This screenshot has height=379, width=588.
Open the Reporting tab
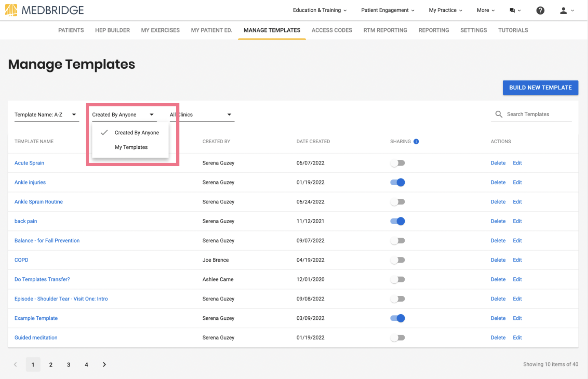[434, 30]
